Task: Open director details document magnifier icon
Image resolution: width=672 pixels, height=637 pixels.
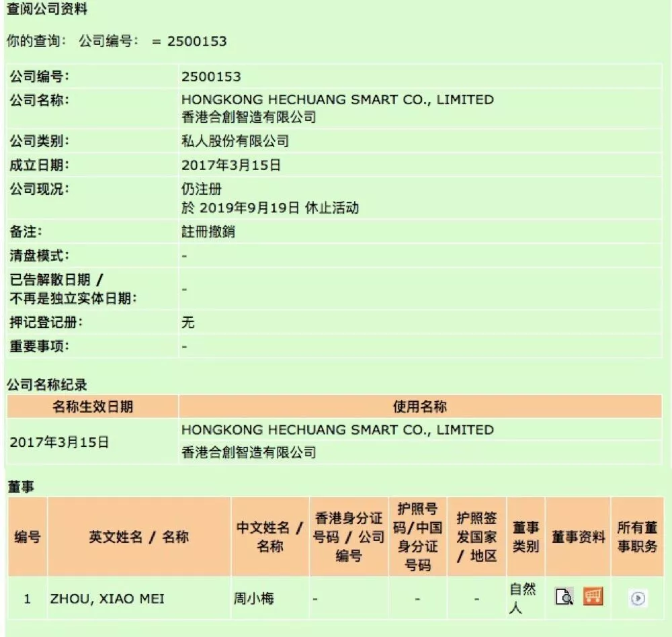Action: (564, 596)
